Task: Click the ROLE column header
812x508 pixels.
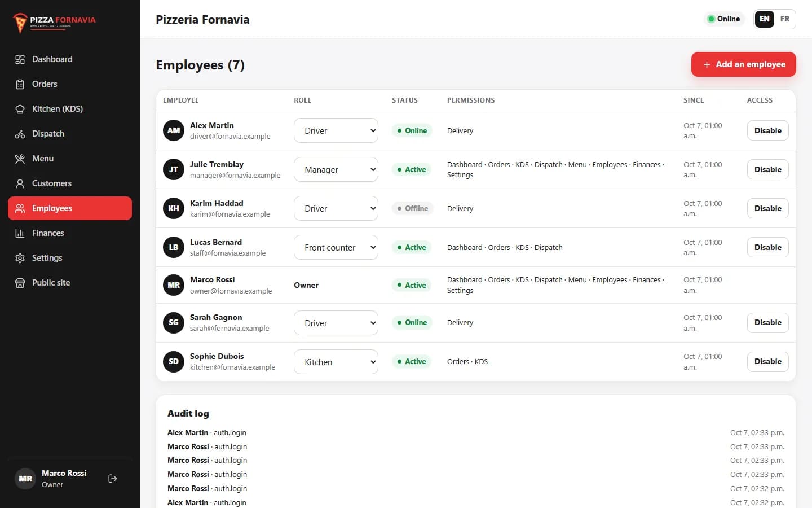Action: click(302, 100)
